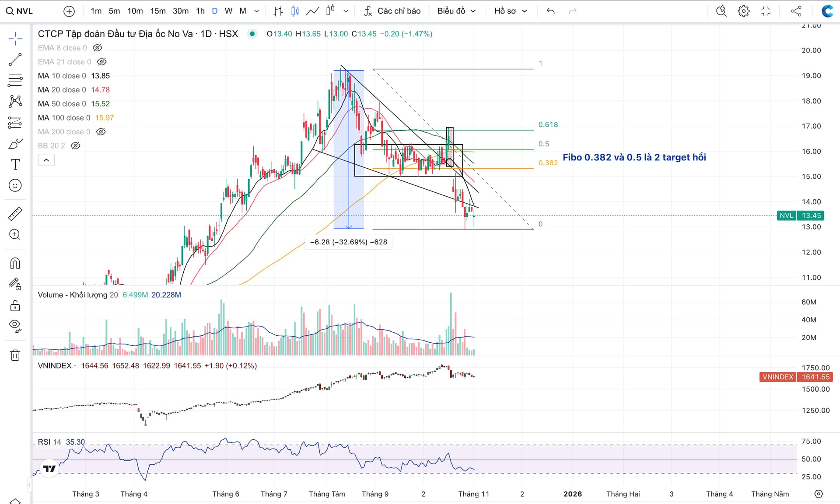This screenshot has width=840, height=504.
Task: Unhide the BB 20 2 indicator
Action: click(x=76, y=146)
